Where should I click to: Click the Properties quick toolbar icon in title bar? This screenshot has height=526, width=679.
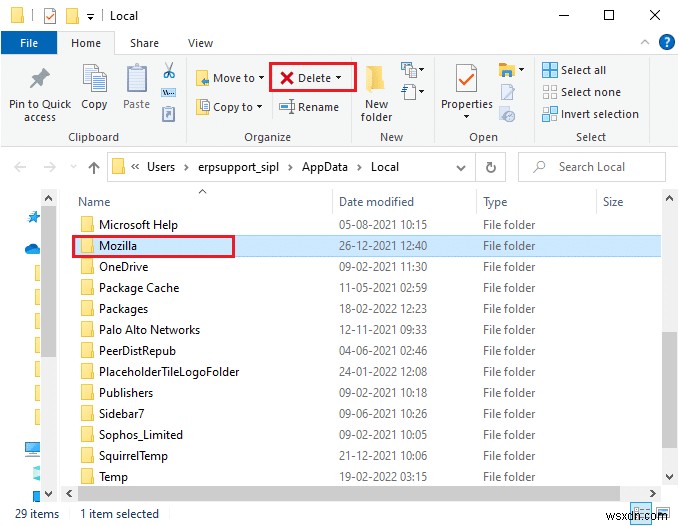pyautogui.click(x=50, y=16)
